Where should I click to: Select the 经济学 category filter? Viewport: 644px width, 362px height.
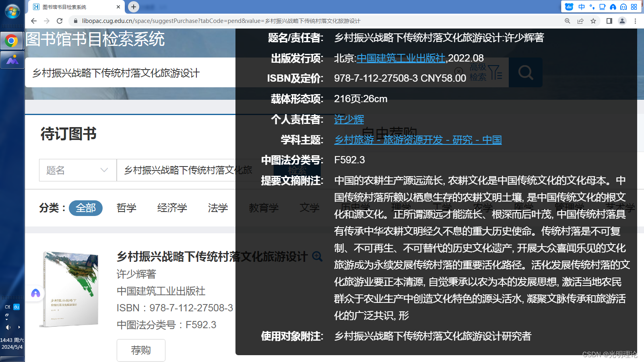click(172, 208)
